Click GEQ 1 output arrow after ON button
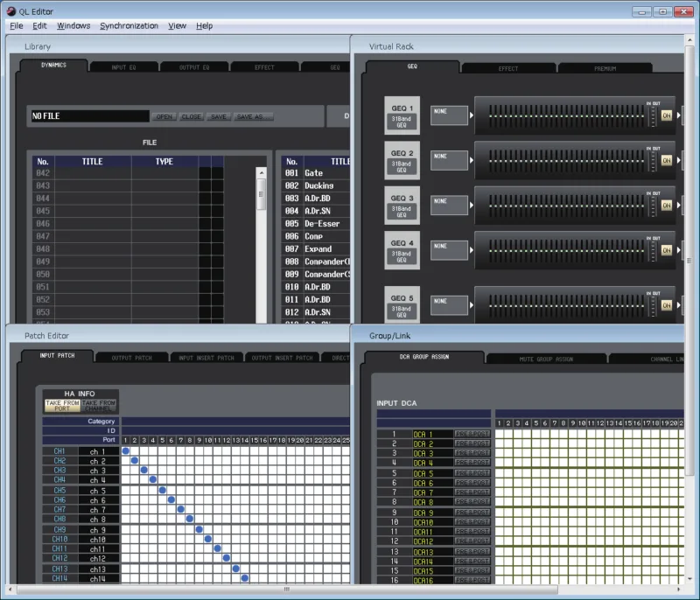The height and width of the screenshot is (600, 700). click(x=679, y=115)
